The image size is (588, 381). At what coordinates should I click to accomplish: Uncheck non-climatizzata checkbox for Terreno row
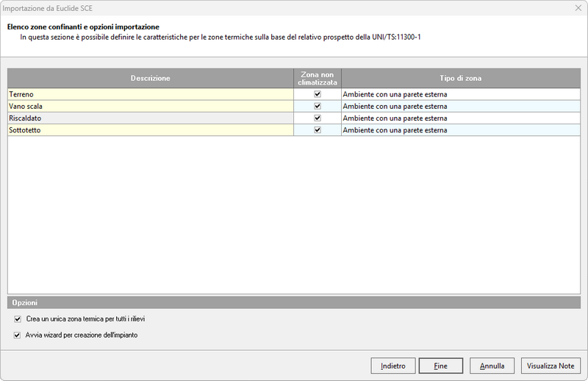[x=317, y=94]
